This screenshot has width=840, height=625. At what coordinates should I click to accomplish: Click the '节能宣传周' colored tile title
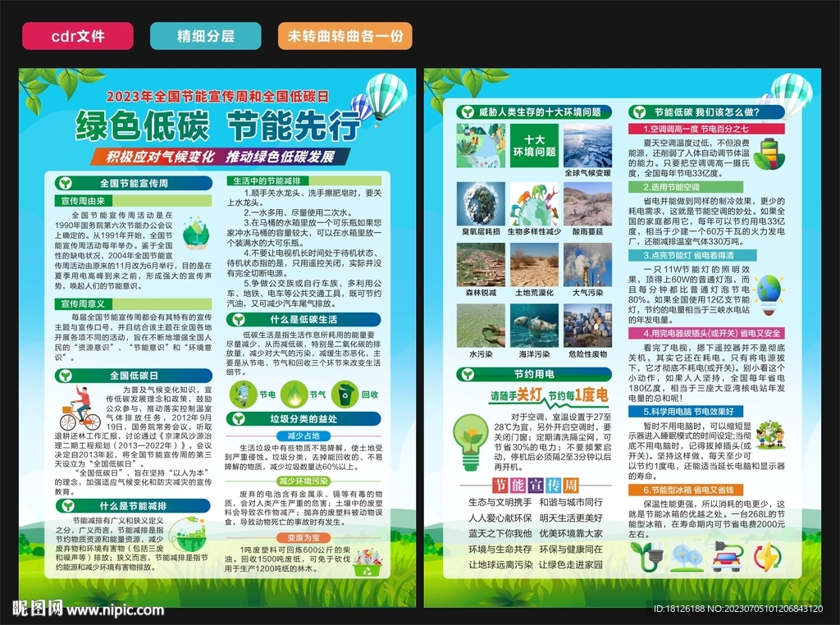coord(535,485)
